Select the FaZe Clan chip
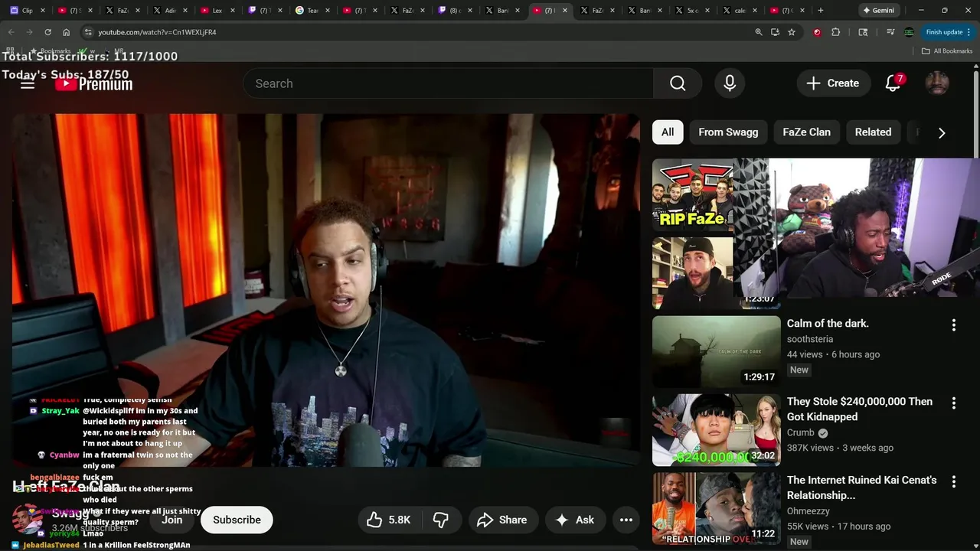This screenshot has height=551, width=980. click(x=806, y=132)
